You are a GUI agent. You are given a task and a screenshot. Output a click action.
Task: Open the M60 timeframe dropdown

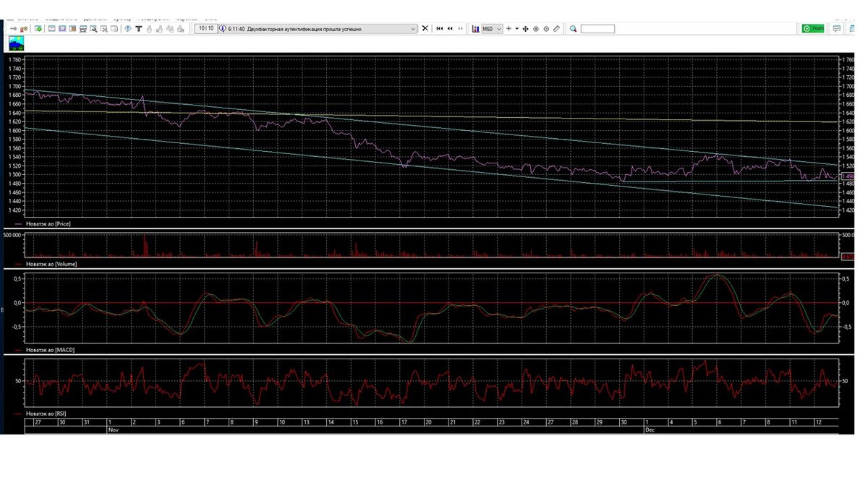tap(492, 29)
